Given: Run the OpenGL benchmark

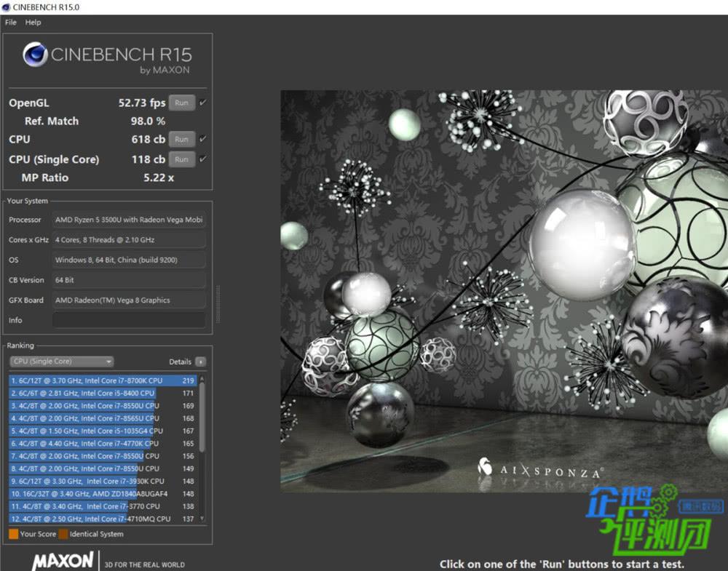Looking at the screenshot, I should (x=181, y=103).
